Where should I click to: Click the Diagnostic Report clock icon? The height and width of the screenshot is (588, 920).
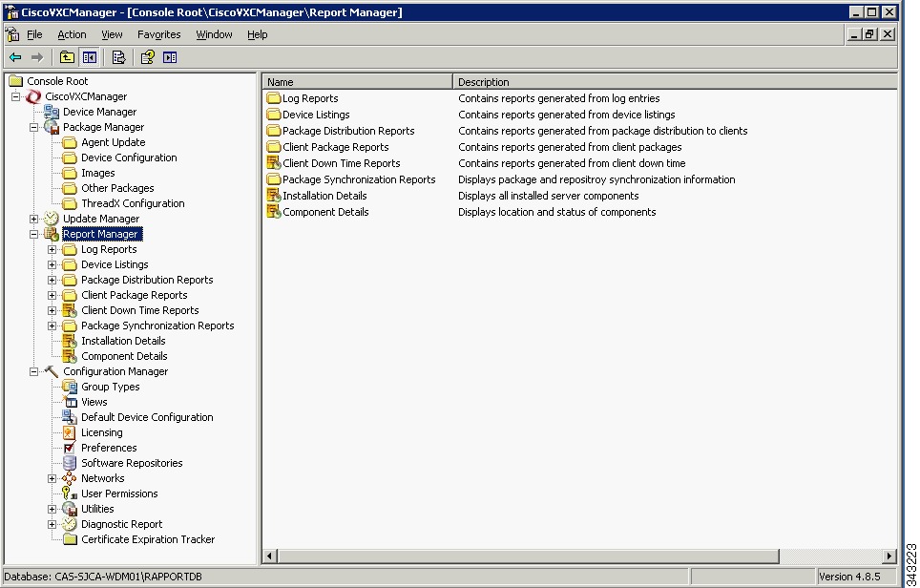tap(70, 524)
